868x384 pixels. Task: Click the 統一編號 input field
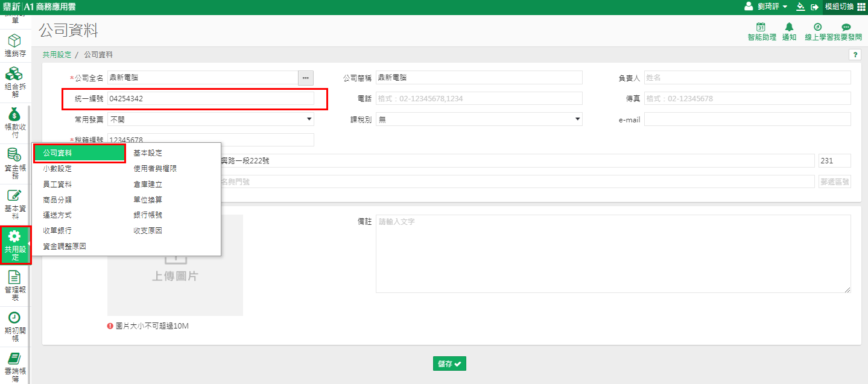tap(211, 98)
